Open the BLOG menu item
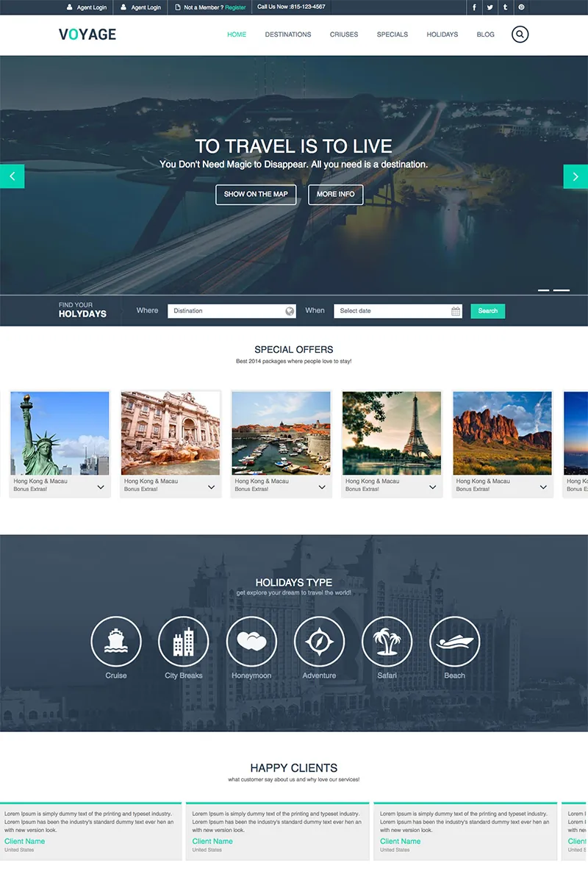Viewport: 588px width, 882px height. pyautogui.click(x=486, y=35)
